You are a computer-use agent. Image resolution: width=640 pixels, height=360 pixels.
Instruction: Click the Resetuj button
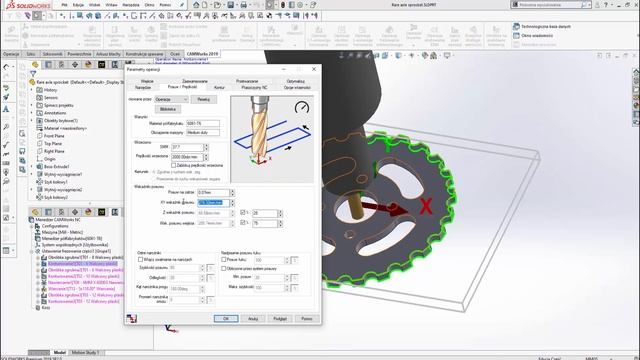pos(204,99)
